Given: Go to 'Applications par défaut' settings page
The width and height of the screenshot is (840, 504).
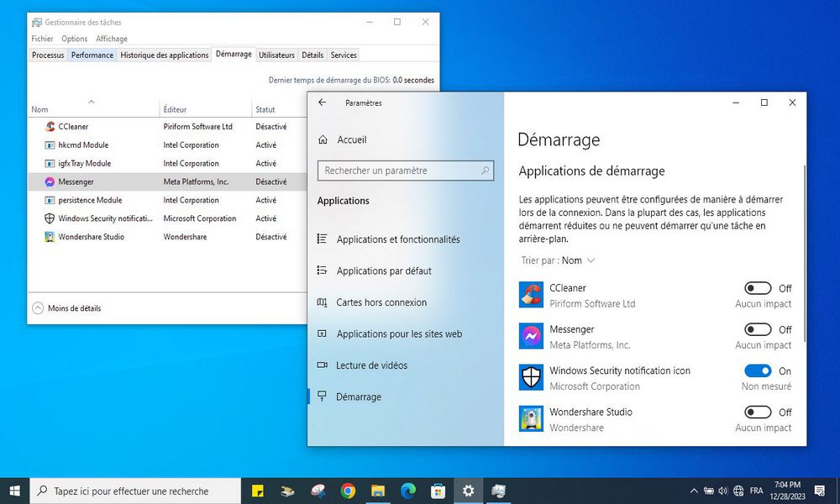Looking at the screenshot, I should (x=384, y=270).
